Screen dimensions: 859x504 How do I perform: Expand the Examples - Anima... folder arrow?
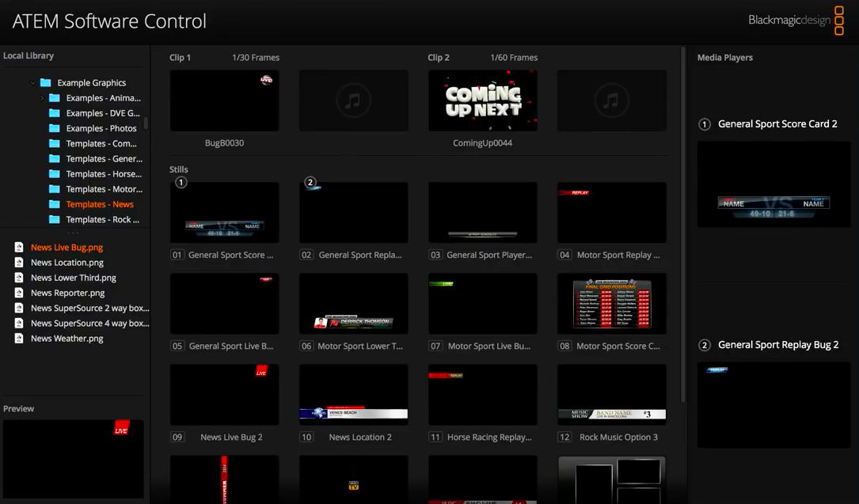42,98
